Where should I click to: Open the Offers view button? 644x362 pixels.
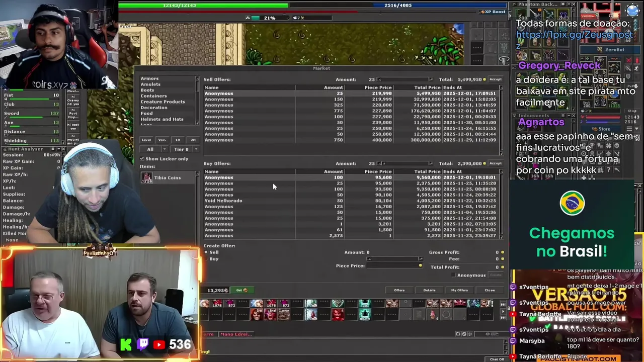pyautogui.click(x=399, y=290)
